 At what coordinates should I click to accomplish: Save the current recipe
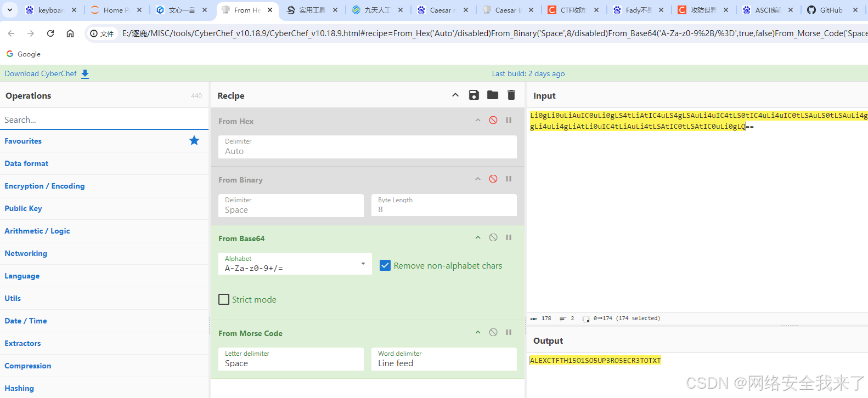pyautogui.click(x=474, y=95)
